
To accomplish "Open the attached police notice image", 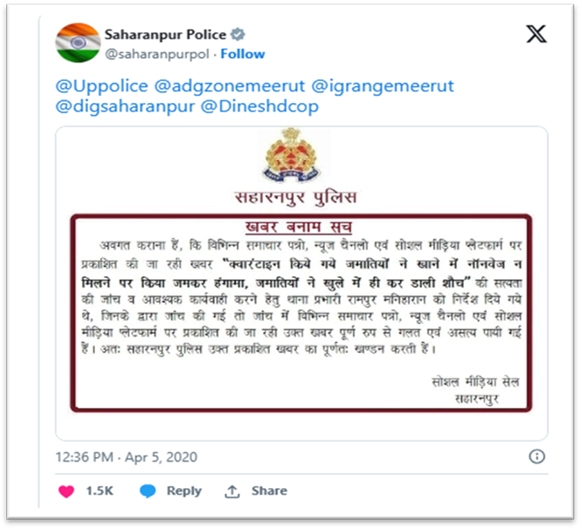I will point(302,283).
